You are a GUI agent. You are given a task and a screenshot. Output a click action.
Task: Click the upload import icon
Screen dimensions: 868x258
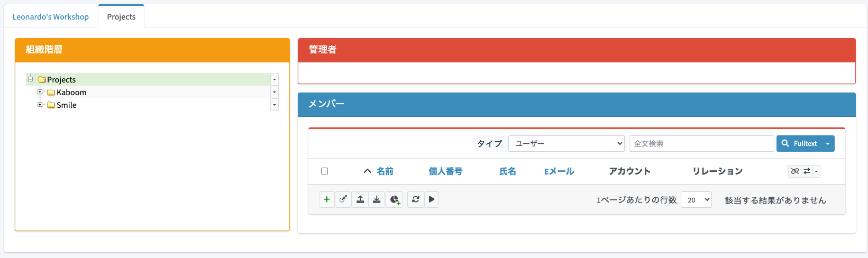[x=360, y=199]
